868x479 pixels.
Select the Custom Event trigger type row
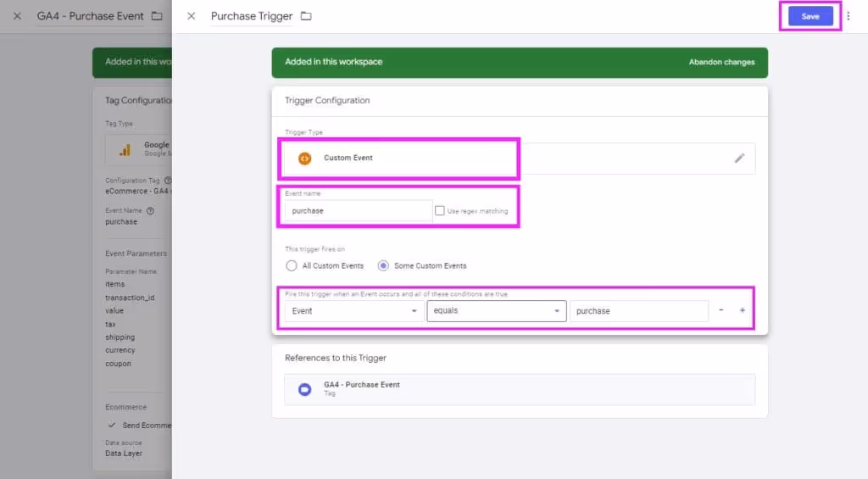[520, 159]
